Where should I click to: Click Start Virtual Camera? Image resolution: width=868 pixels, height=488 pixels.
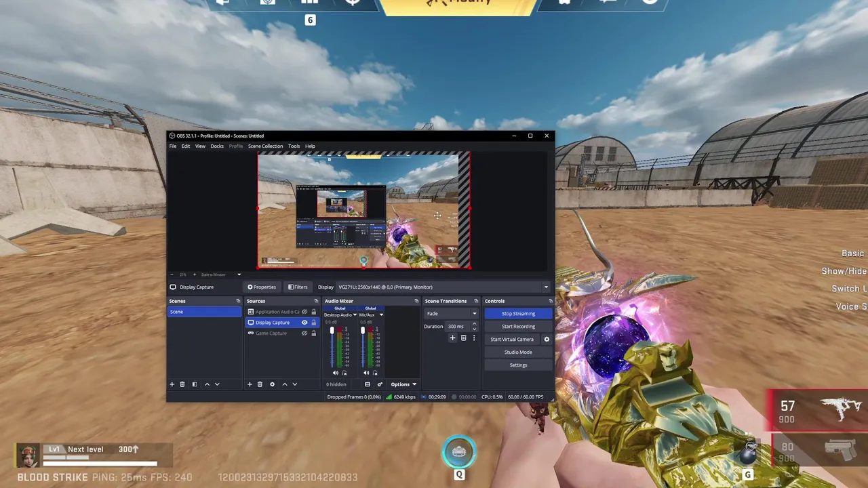512,340
